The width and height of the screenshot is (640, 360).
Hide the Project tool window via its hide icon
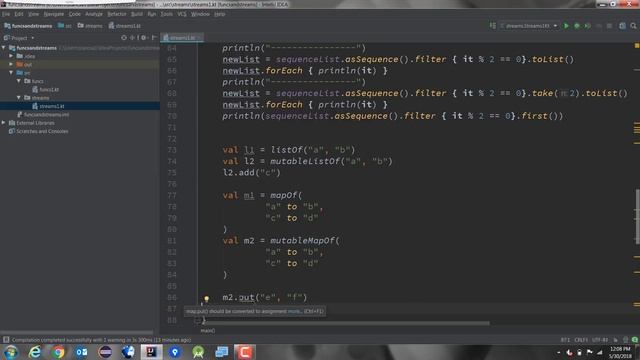[154, 38]
